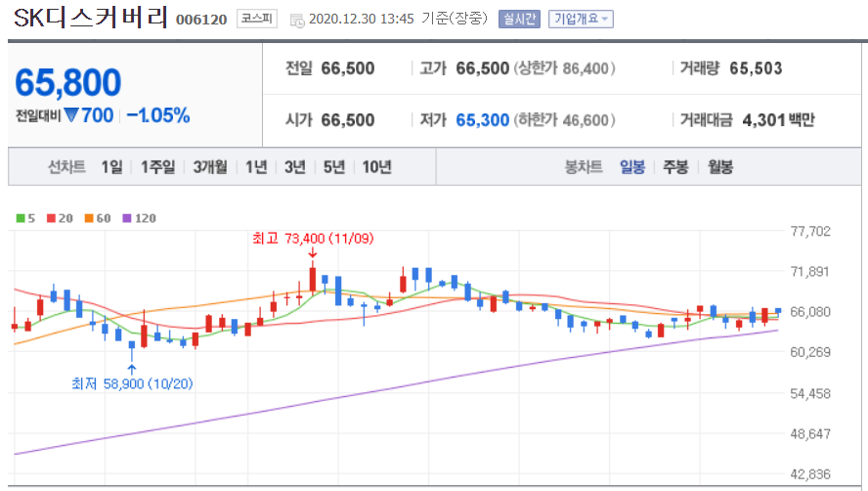Select the 3개월 line chart tab
The height and width of the screenshot is (491, 868).
(x=210, y=166)
